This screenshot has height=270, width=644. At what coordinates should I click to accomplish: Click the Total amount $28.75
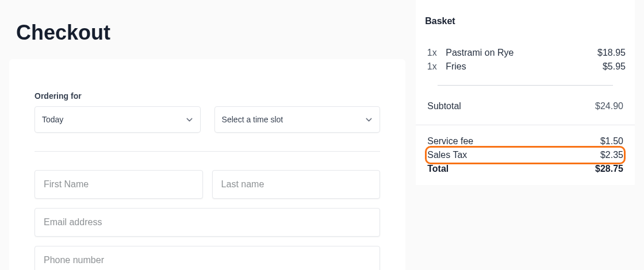[x=609, y=169]
